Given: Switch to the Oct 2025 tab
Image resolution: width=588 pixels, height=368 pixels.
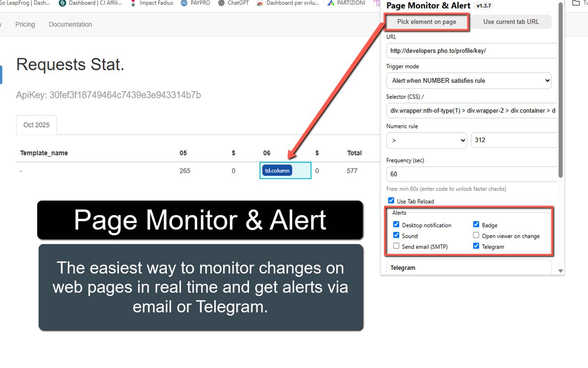Looking at the screenshot, I should point(36,125).
